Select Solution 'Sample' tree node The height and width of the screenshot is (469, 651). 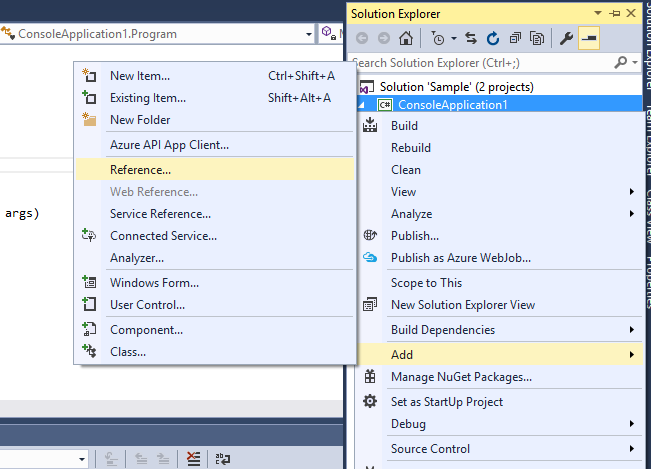pyautogui.click(x=455, y=87)
